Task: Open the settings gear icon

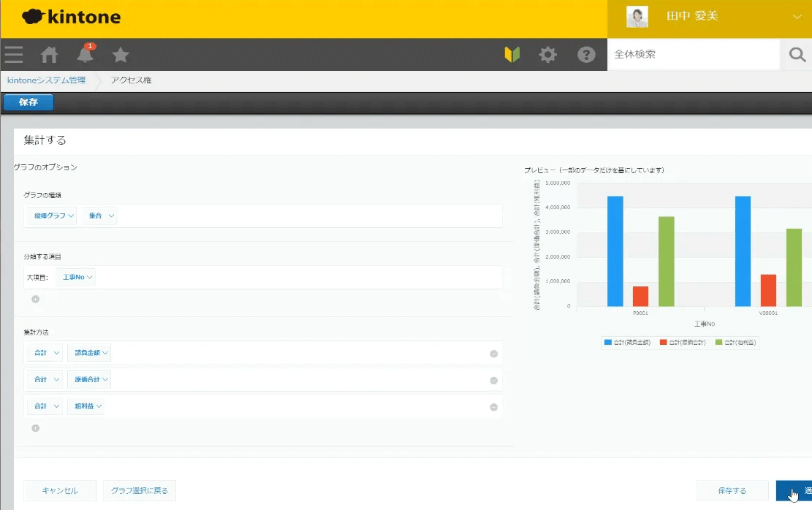Action: pyautogui.click(x=547, y=55)
